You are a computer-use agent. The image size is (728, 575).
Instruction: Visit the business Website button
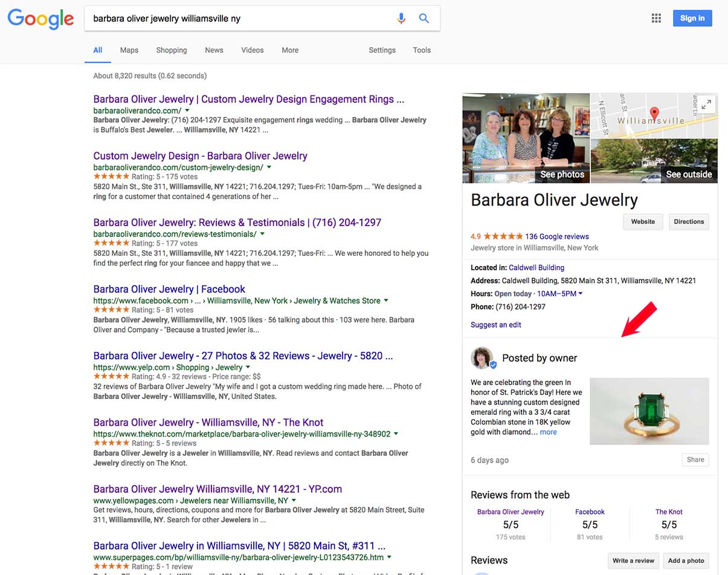click(643, 222)
